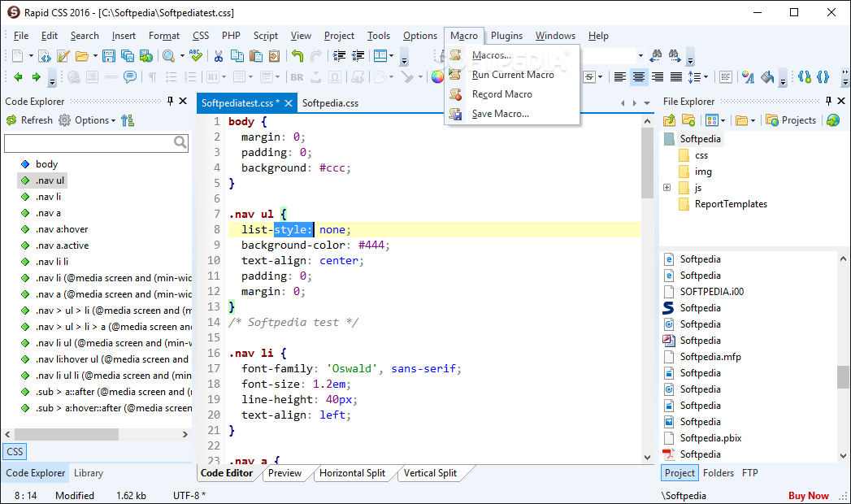Screen dimensions: 851x504
Task: Click the CSS button below Code Explorer
Action: (x=15, y=451)
